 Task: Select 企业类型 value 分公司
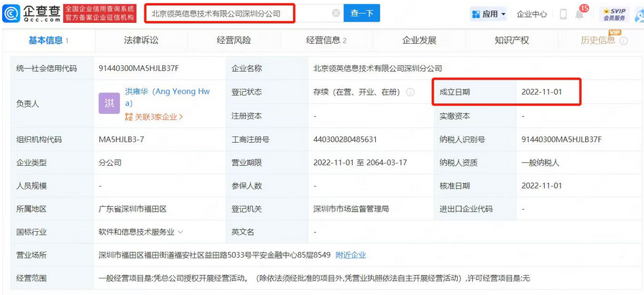[x=110, y=163]
